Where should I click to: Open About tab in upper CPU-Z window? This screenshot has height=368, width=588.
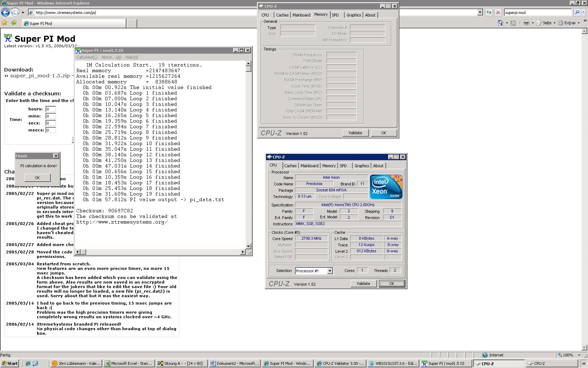click(370, 15)
